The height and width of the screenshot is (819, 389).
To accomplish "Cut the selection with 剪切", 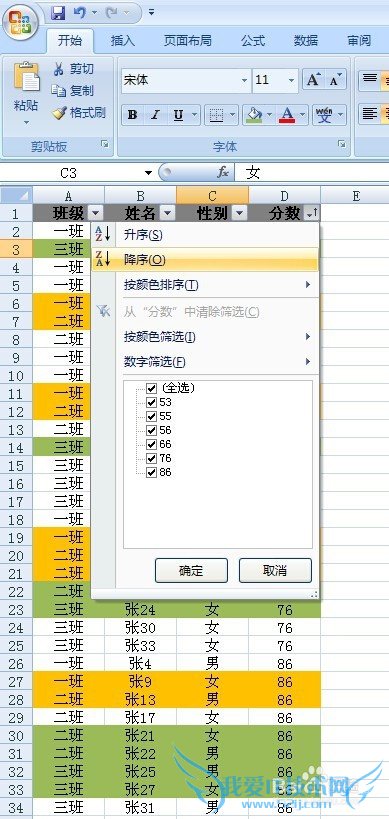I will (x=74, y=69).
